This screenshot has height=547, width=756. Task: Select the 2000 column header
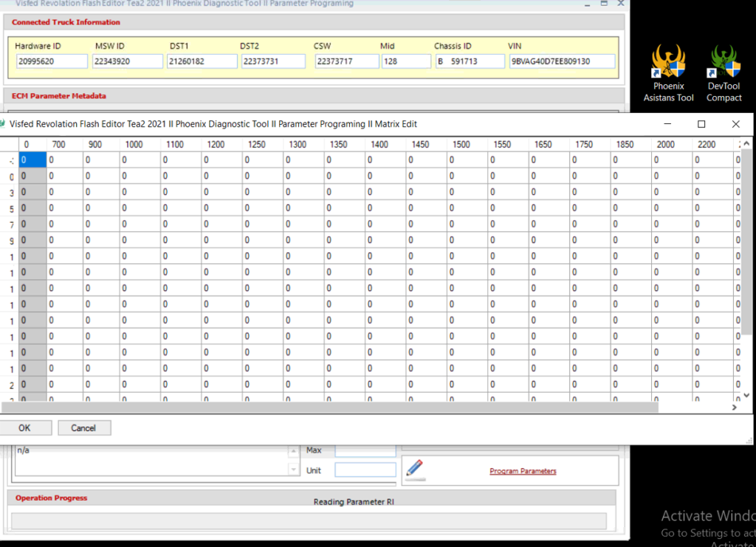[673, 144]
